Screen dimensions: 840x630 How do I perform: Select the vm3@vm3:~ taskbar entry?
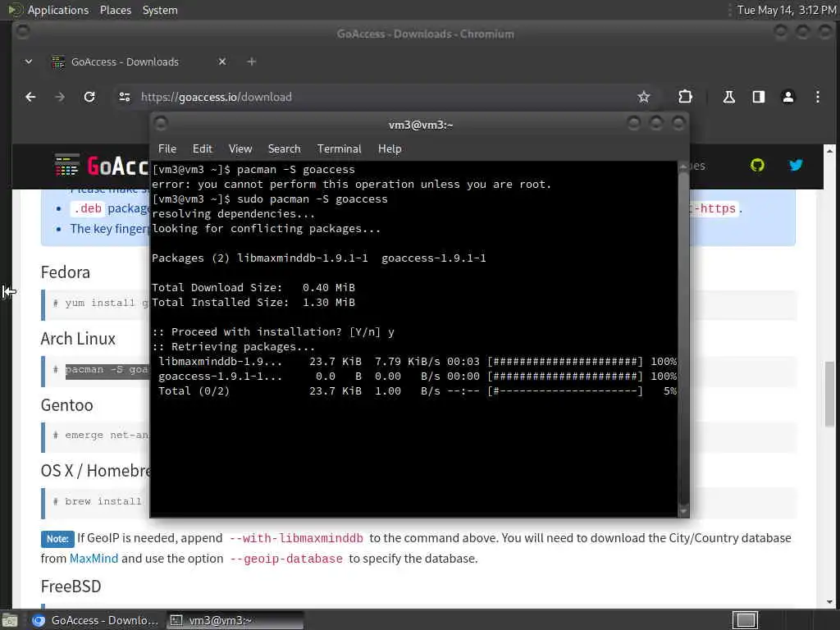pyautogui.click(x=235, y=620)
